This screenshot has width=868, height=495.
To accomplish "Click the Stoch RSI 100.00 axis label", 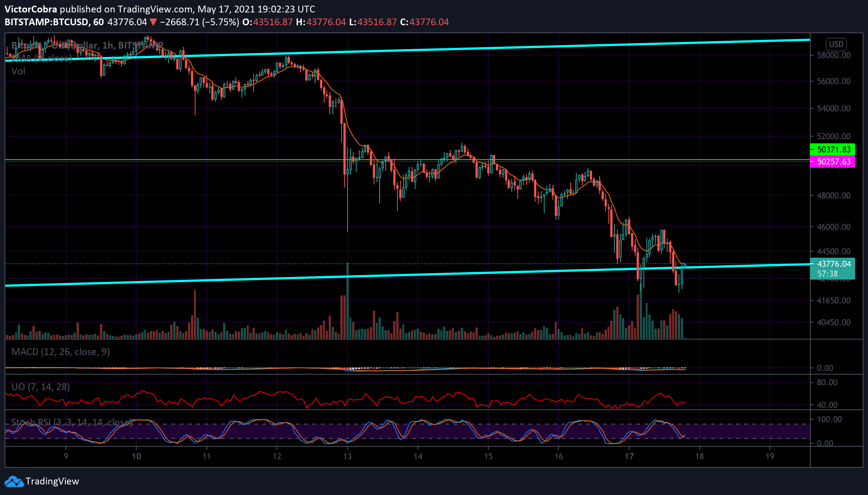I will [x=830, y=419].
